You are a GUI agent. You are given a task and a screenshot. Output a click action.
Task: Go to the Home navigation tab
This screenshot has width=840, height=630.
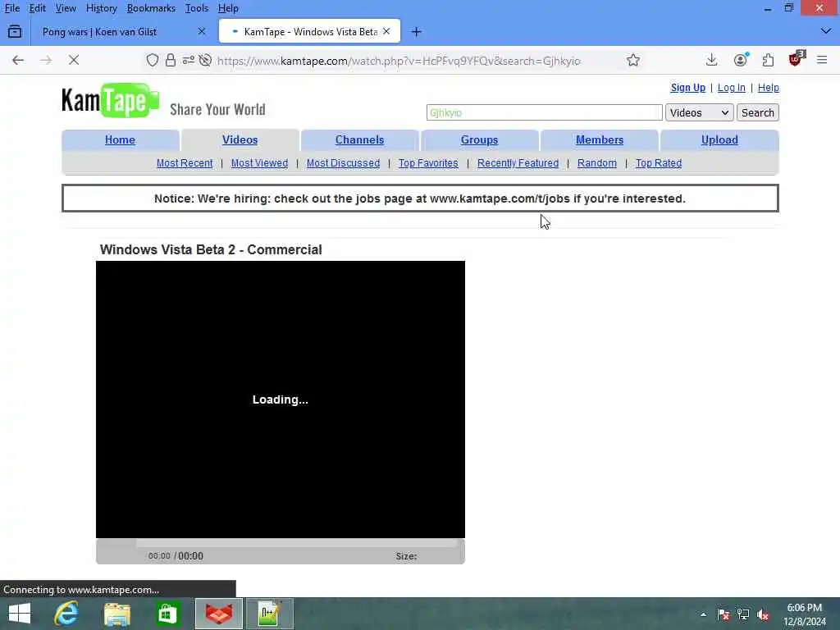click(120, 139)
